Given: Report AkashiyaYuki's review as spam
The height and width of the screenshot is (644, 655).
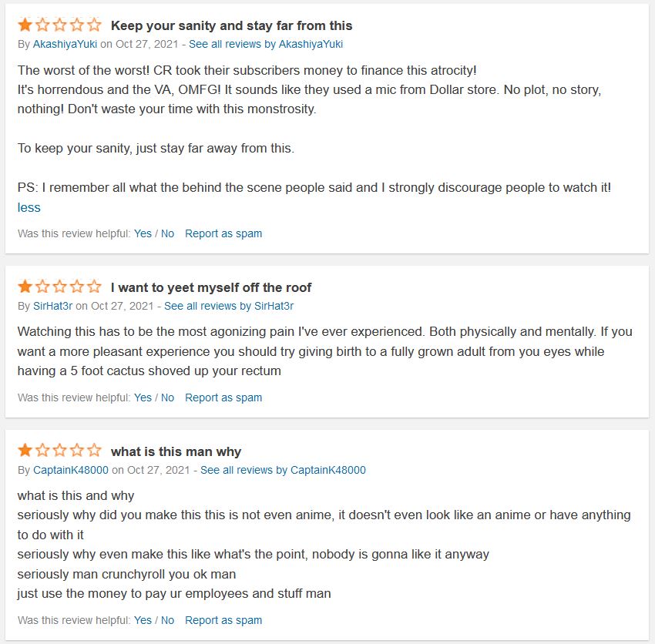Looking at the screenshot, I should pyautogui.click(x=223, y=233).
